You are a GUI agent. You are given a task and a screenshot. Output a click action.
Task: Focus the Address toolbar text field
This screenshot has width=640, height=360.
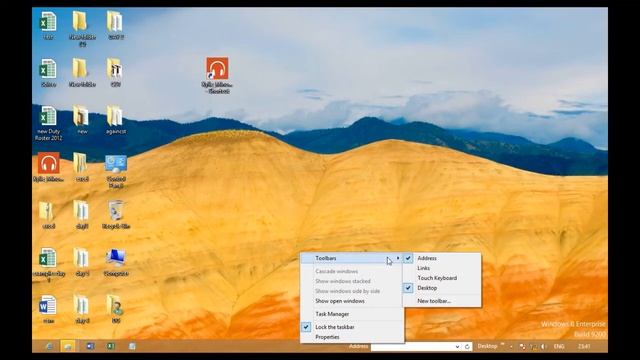412,347
